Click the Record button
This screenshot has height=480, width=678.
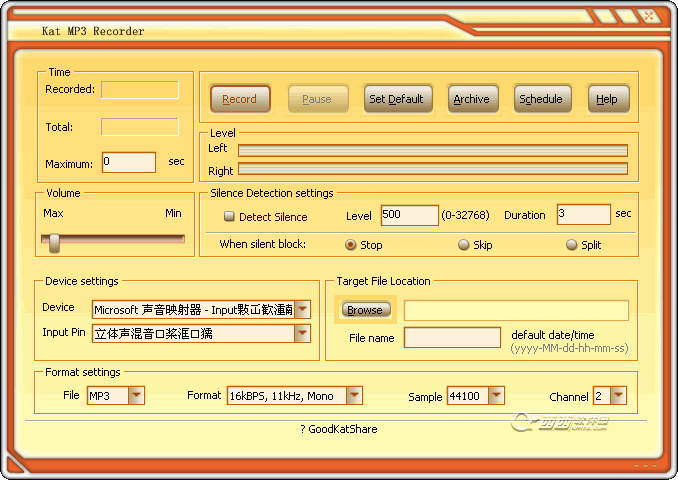240,99
